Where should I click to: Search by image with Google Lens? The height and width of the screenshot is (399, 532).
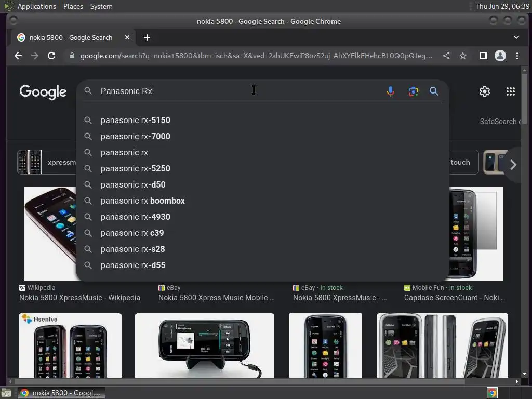[x=413, y=91]
